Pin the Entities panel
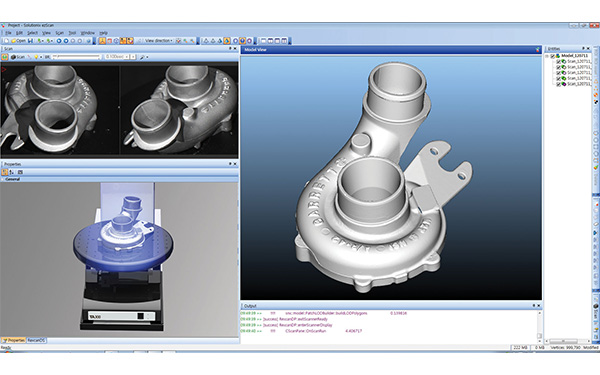600x375 pixels. coord(584,49)
